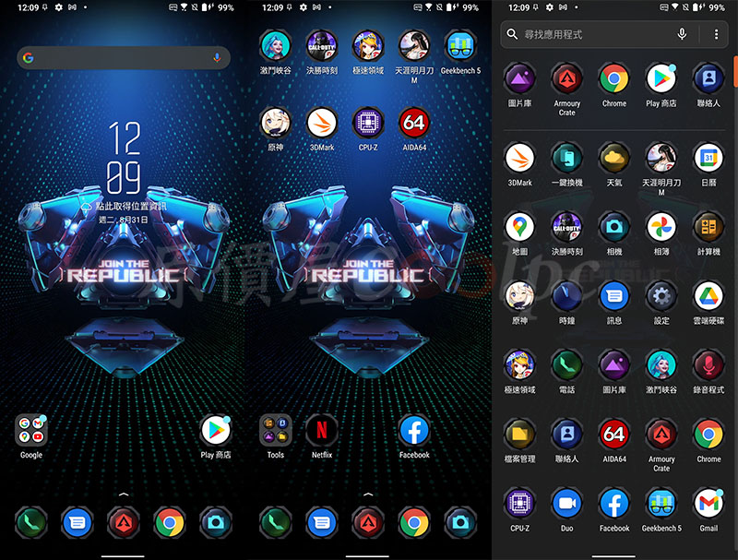The height and width of the screenshot is (560, 738).
Task: Expand the Tools folder
Action: [x=275, y=431]
